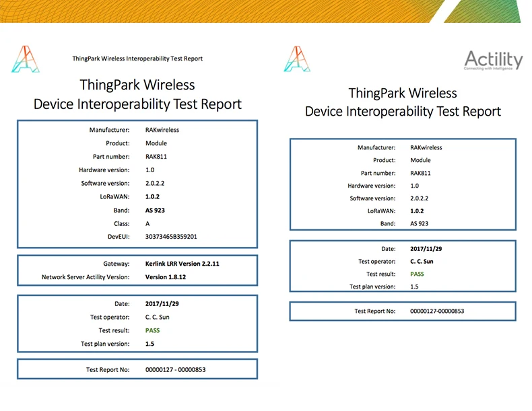The height and width of the screenshot is (411, 532).
Task: Select non-bold test plan version '1.5' in the Actility-branded report
Action: 414,287
